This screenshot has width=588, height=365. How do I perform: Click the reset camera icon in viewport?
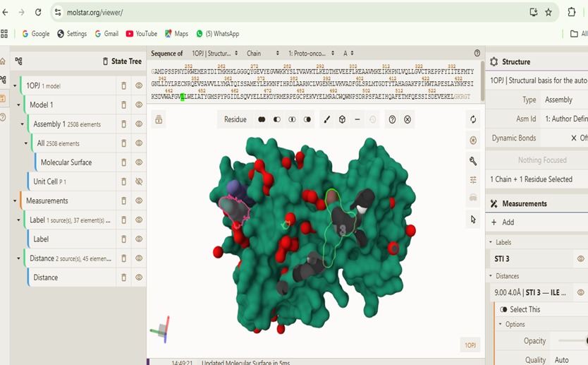pyautogui.click(x=473, y=120)
